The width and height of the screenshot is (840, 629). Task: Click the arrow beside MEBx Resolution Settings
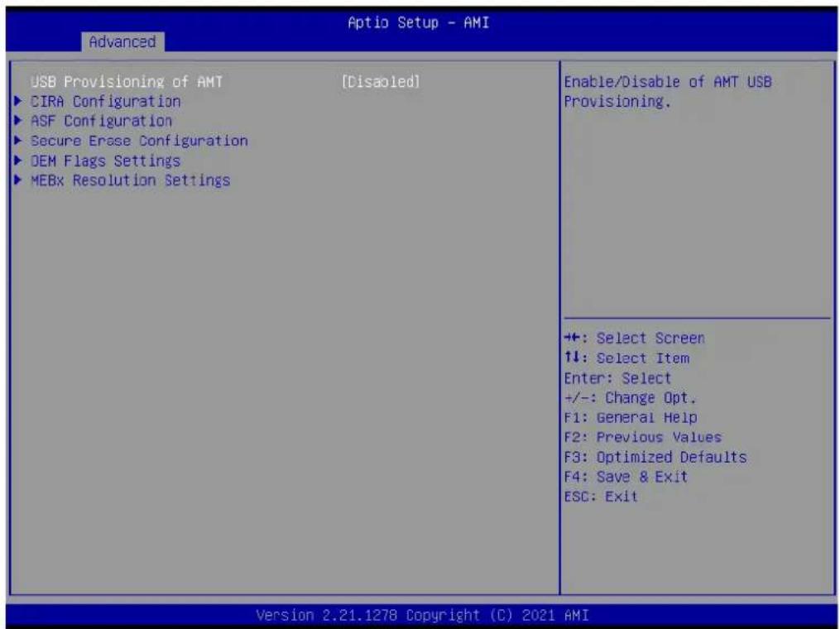coord(18,180)
